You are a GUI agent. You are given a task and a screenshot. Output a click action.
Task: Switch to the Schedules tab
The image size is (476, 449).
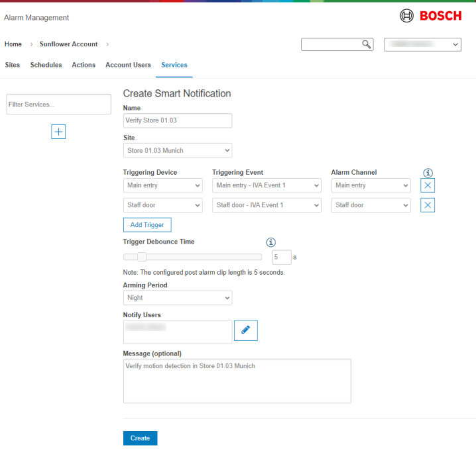click(46, 65)
